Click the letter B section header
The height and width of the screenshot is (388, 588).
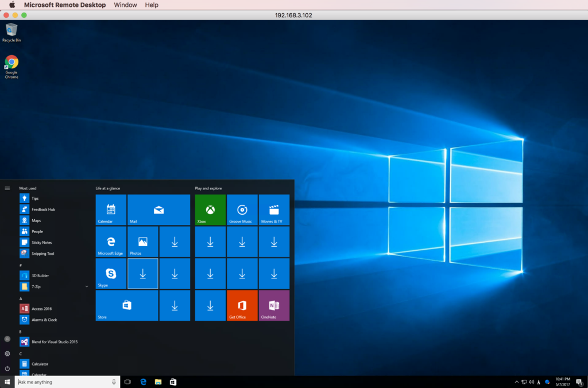coord(21,331)
